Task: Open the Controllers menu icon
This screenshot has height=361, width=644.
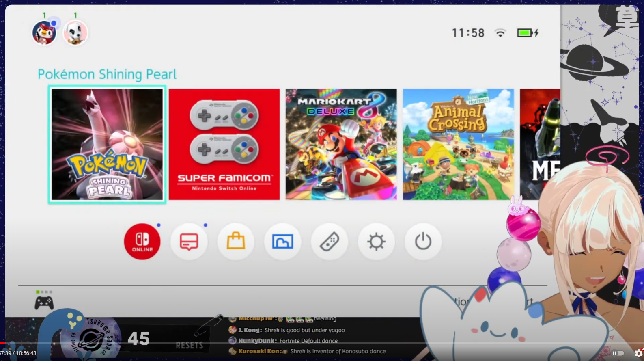Action: click(x=330, y=242)
